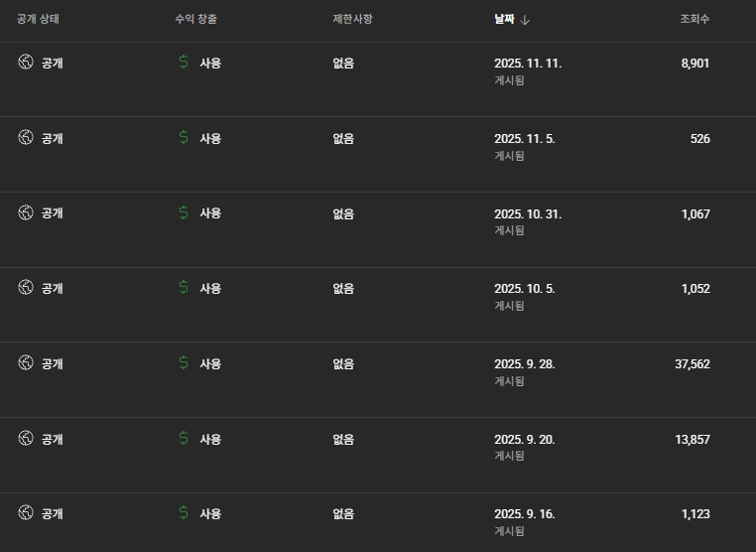Open 공개 visibility for 2025. 9. 20. video
This screenshot has width=756, height=552.
[x=52, y=439]
